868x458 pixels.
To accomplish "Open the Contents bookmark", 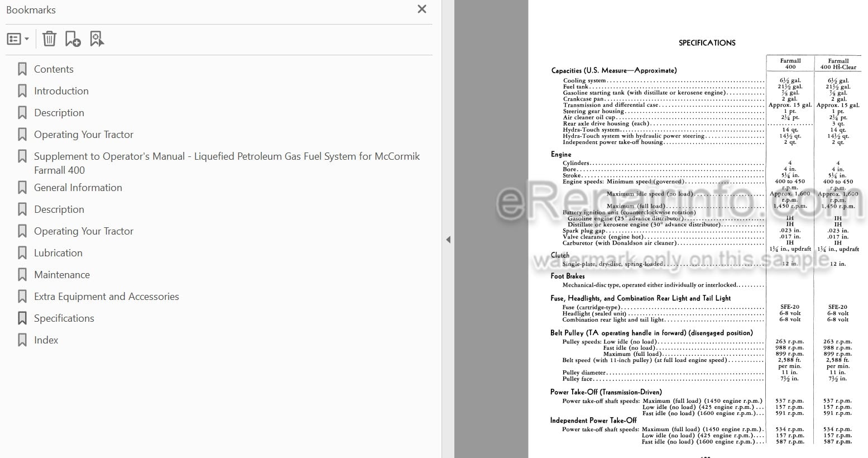I will [x=54, y=69].
